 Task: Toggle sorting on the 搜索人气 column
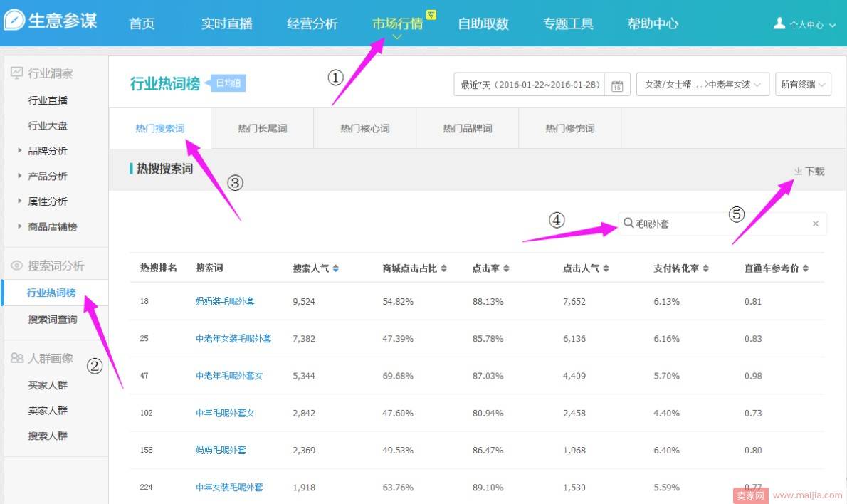coord(335,268)
